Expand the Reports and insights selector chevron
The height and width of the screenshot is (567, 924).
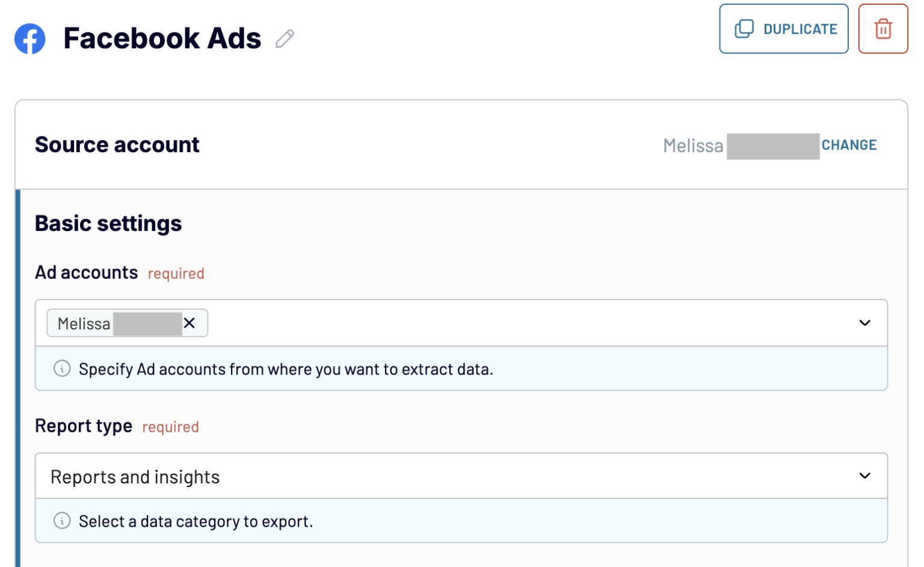pos(865,476)
